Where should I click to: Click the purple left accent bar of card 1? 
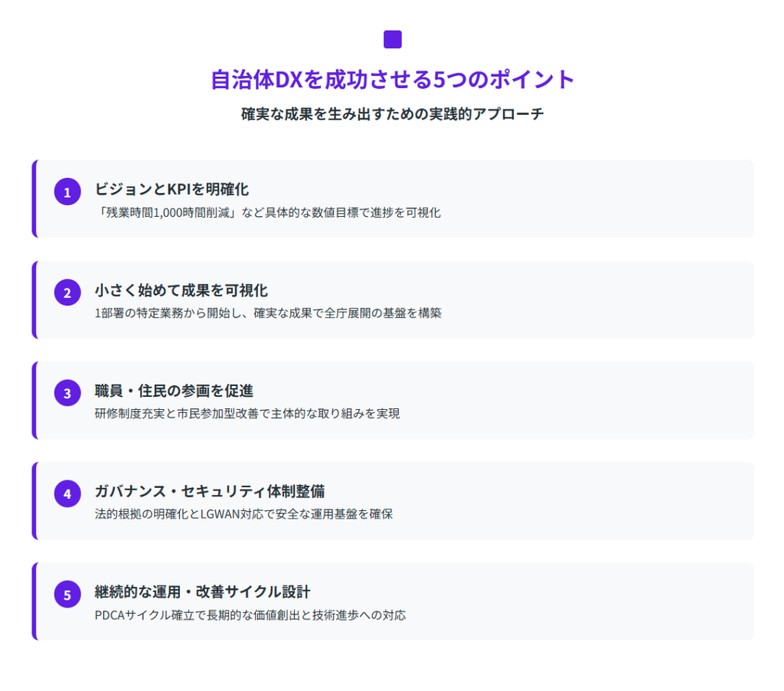34,198
